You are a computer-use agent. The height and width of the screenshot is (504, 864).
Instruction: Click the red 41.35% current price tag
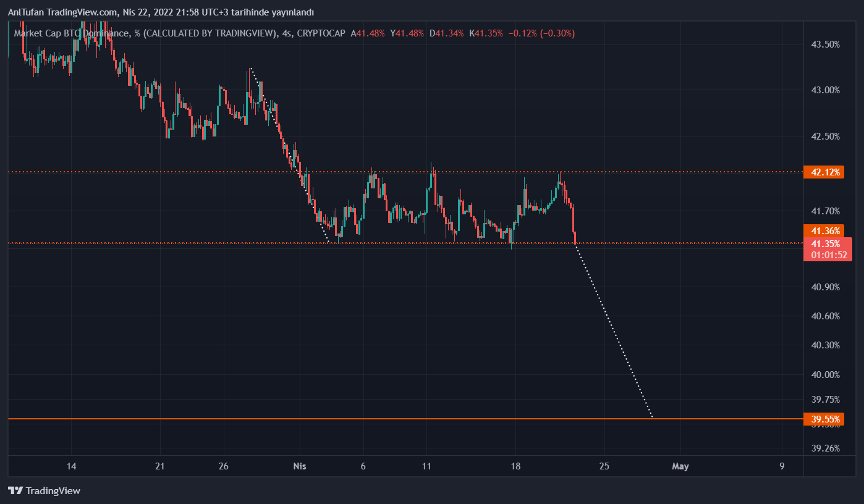point(826,243)
